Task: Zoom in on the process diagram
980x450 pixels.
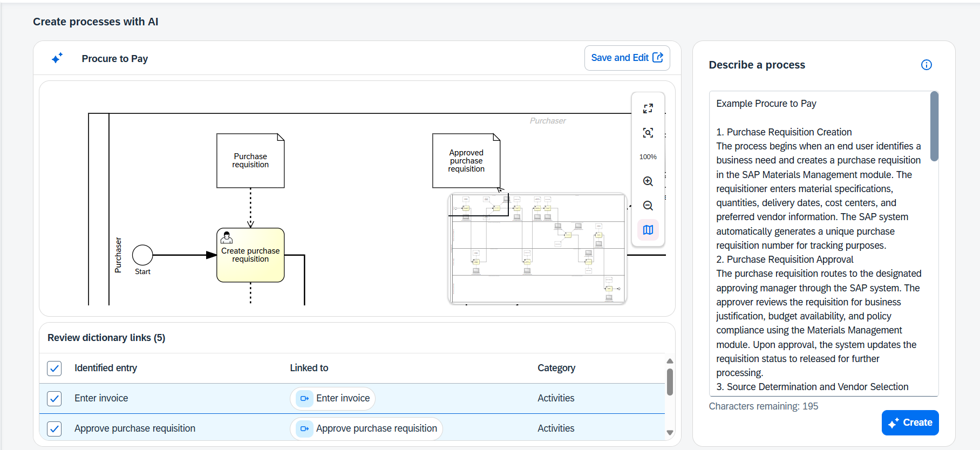Action: tap(648, 181)
